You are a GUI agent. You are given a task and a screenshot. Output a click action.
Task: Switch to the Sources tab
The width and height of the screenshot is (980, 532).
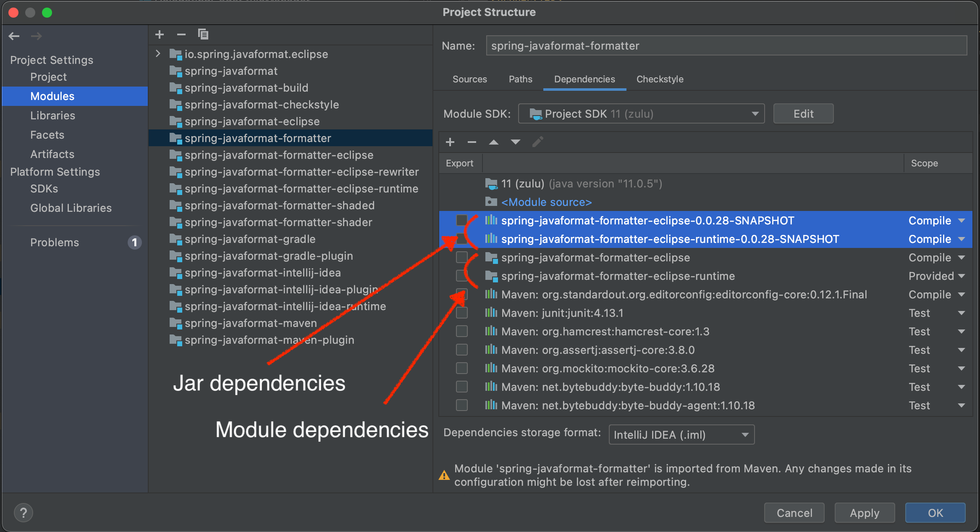click(x=470, y=79)
